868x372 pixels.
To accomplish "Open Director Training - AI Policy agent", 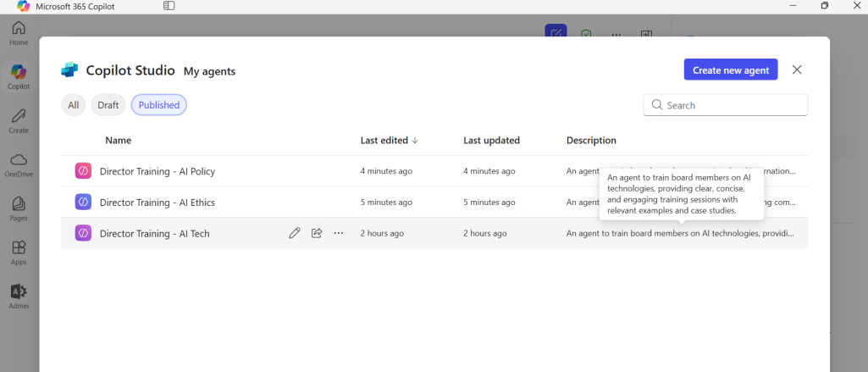I will coord(158,171).
